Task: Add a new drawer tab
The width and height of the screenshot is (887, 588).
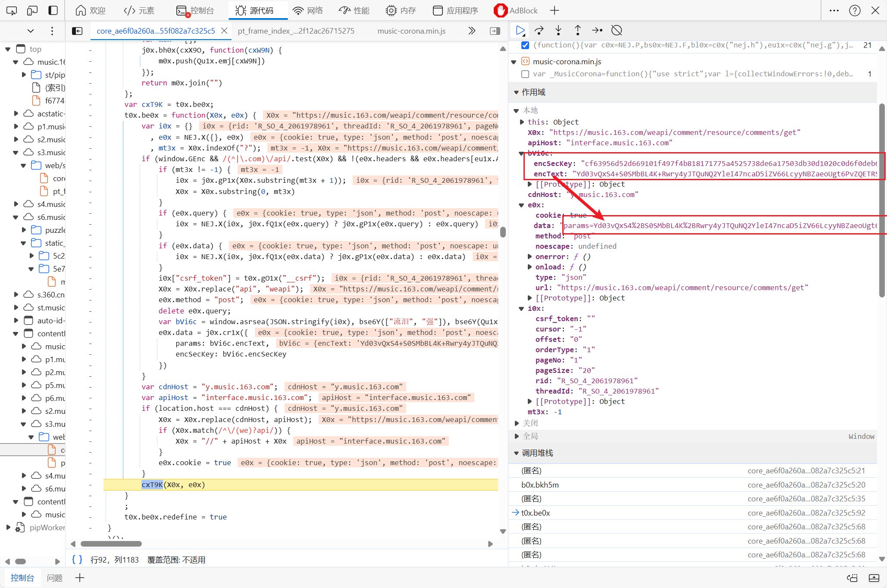Action: coord(80,578)
